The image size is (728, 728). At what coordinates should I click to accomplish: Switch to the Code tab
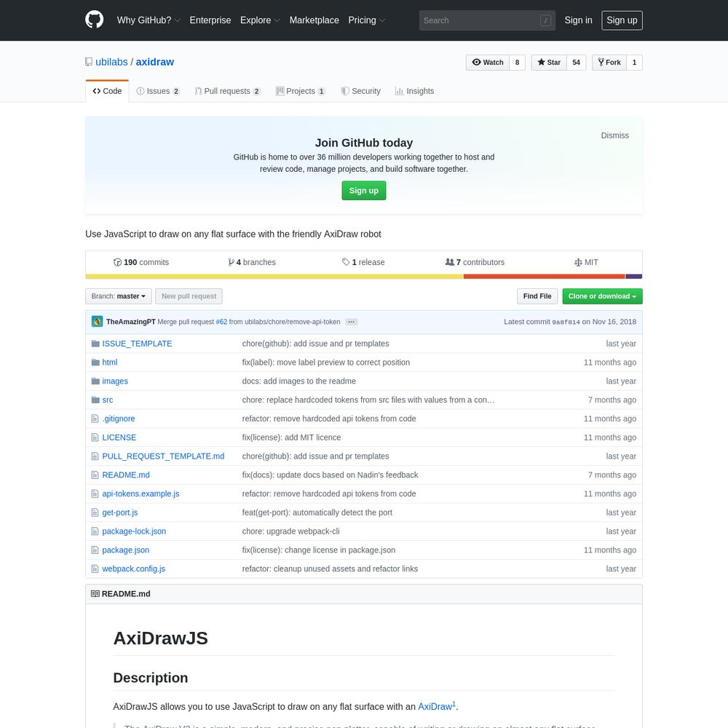tap(107, 91)
